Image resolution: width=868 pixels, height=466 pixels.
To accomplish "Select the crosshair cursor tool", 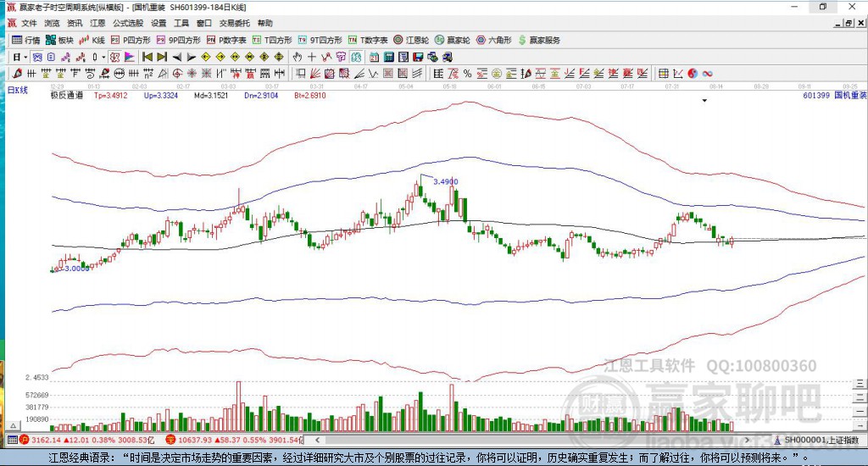I will 312,57.
